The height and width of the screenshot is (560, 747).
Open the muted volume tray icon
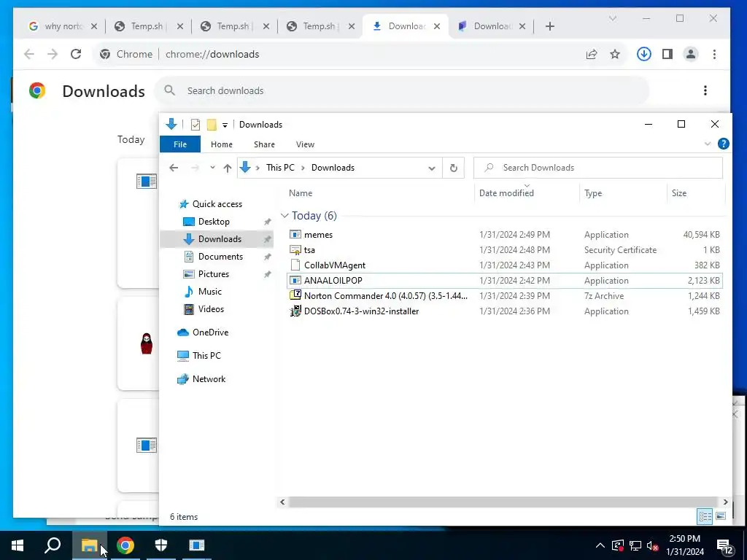point(652,545)
